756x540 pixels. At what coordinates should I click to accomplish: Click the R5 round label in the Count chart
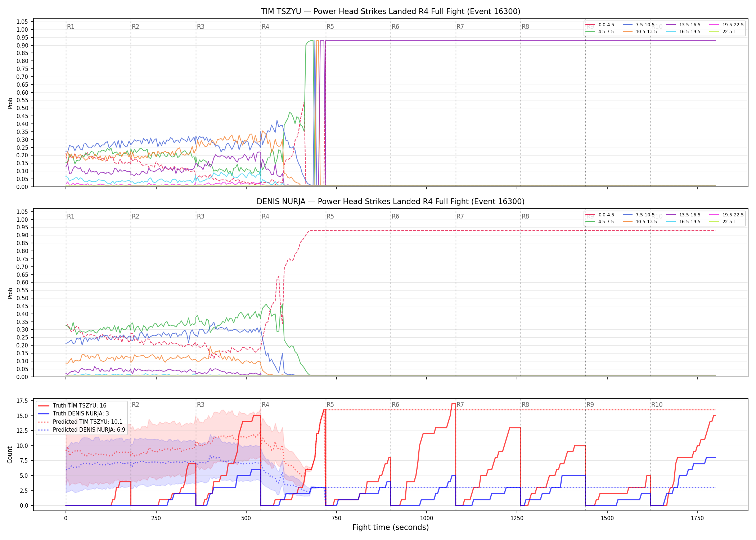coord(330,405)
